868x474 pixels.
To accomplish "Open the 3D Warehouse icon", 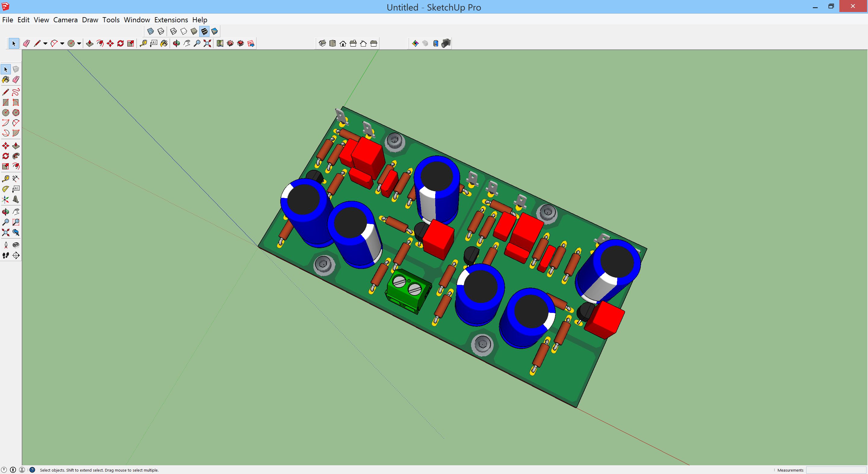I will pyautogui.click(x=231, y=43).
